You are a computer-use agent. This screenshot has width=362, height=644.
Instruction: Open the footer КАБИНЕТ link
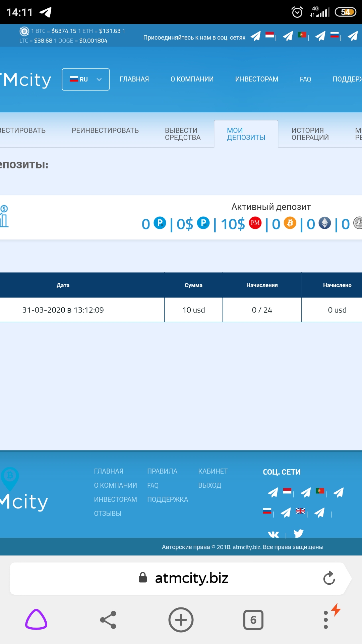point(213,471)
